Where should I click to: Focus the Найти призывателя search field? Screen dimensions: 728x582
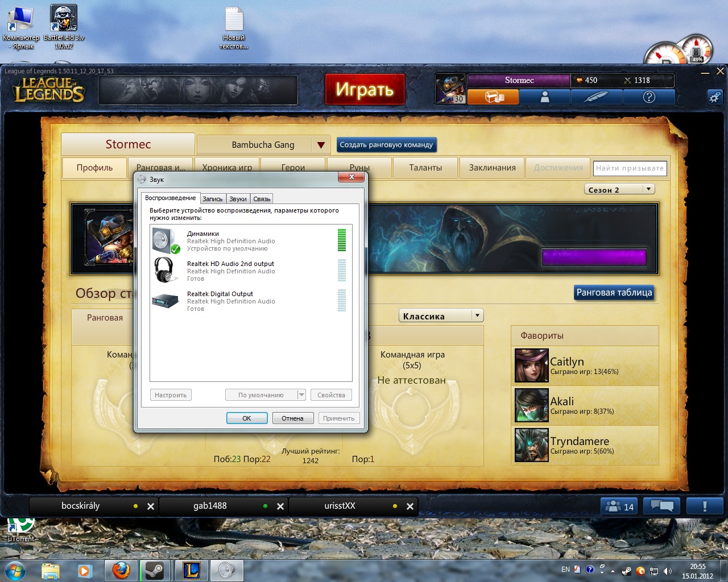[x=630, y=168]
